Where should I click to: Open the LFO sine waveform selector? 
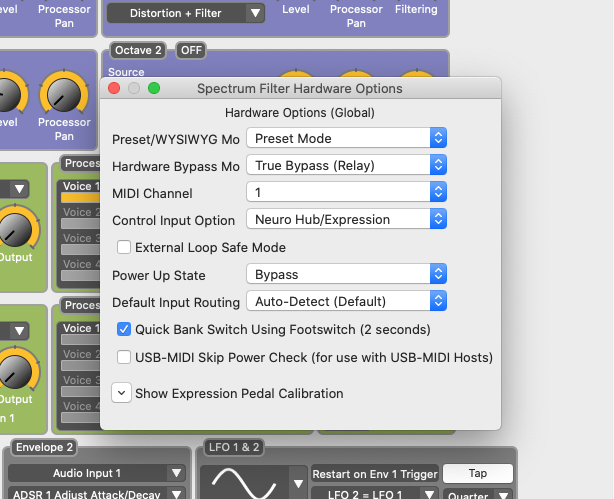click(254, 483)
